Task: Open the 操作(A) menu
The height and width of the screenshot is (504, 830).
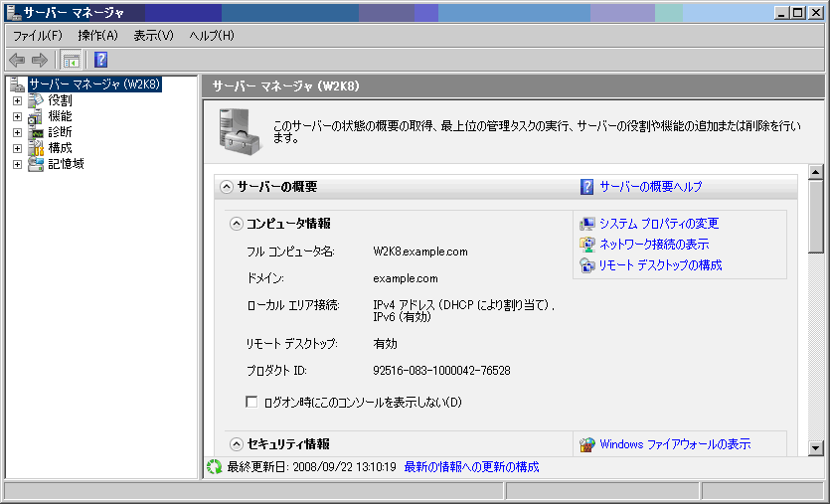Action: tap(98, 36)
